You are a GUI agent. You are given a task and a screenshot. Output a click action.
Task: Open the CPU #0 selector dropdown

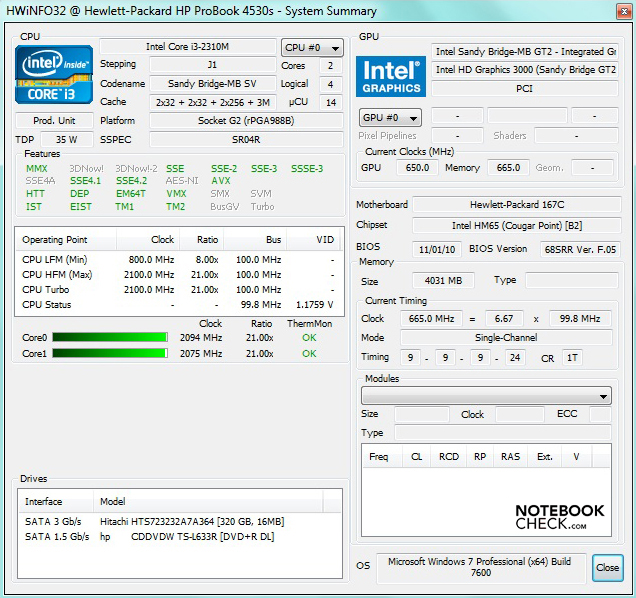pos(312,47)
